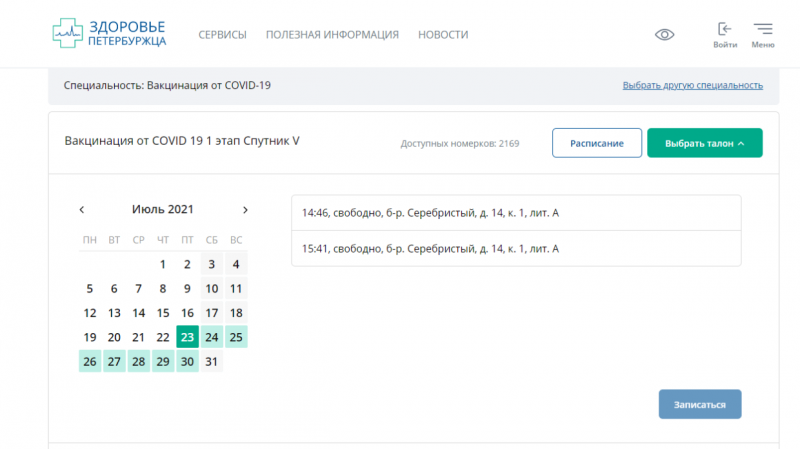Select the 14:46 time slot
The height and width of the screenshot is (449, 800).
click(516, 213)
